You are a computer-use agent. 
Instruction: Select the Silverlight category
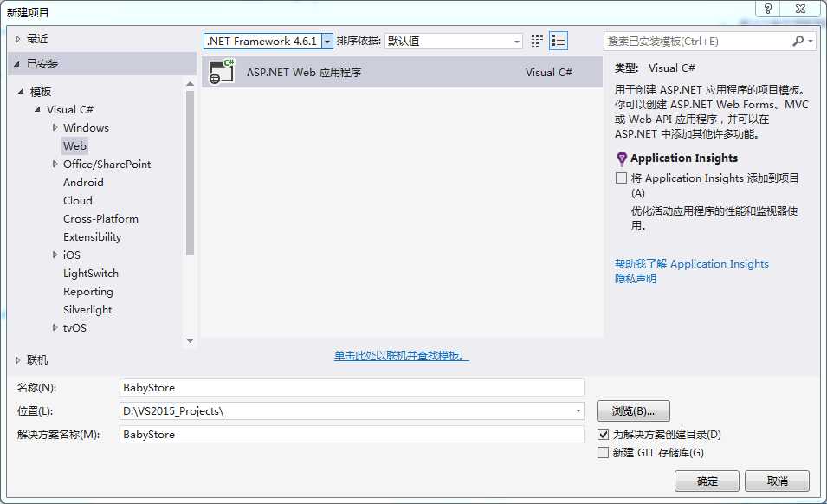point(87,309)
